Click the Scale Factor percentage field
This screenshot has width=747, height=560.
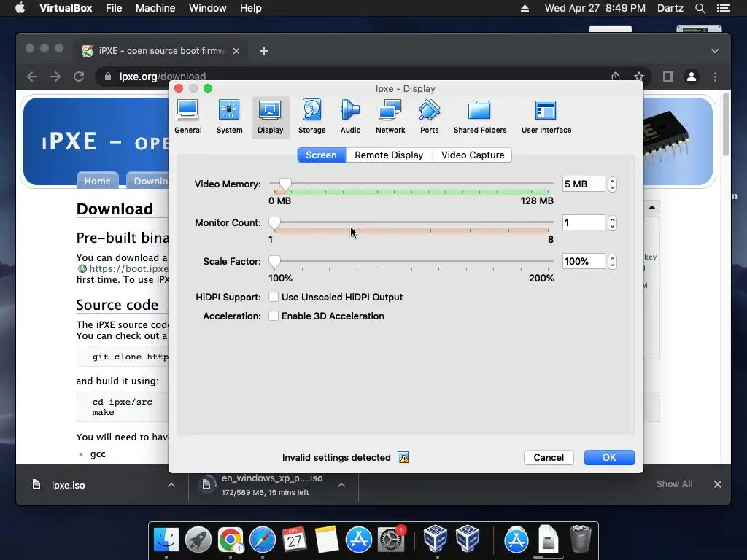click(x=583, y=262)
